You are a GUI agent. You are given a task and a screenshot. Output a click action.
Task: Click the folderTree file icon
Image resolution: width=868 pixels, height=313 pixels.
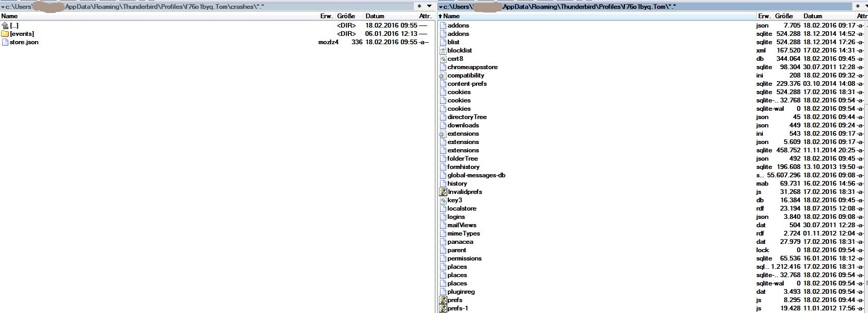(x=443, y=159)
